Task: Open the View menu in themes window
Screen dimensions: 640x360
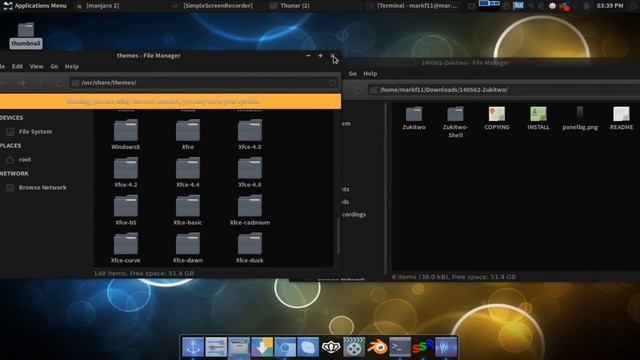Action: (x=36, y=66)
